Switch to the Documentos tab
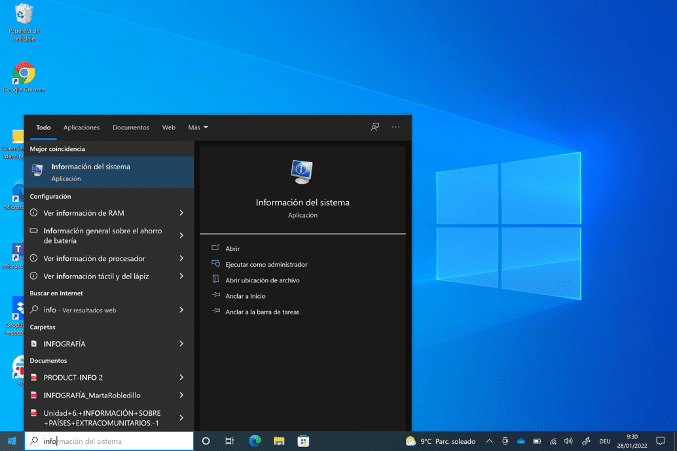 [131, 128]
